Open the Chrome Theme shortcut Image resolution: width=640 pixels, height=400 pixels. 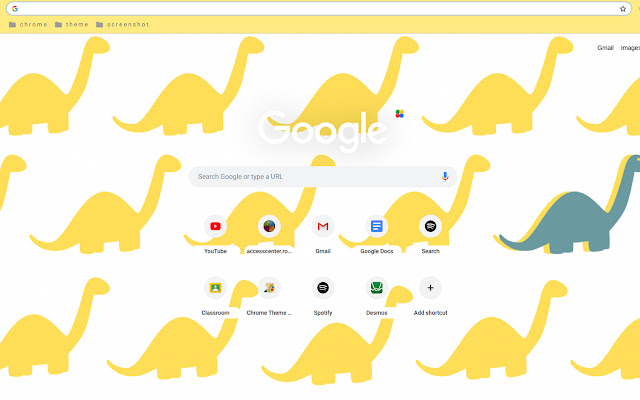pos(269,288)
